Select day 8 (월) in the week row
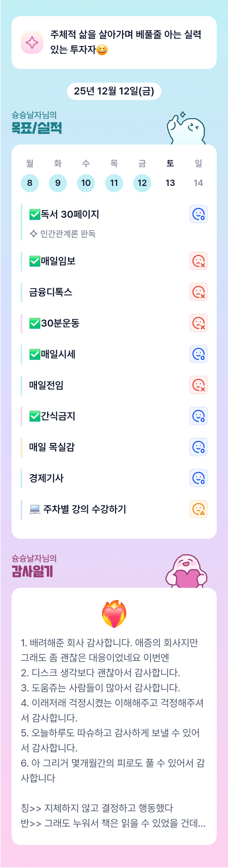The width and height of the screenshot is (228, 868). pyautogui.click(x=29, y=183)
